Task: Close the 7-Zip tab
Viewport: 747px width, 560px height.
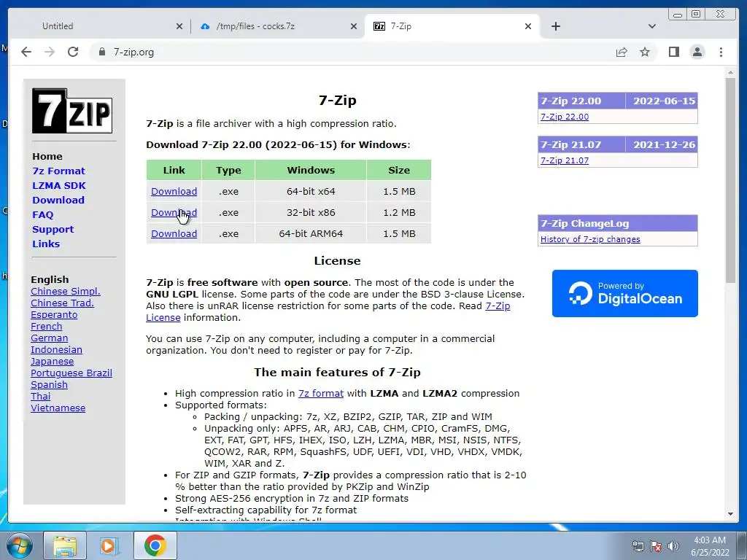Action: click(528, 26)
